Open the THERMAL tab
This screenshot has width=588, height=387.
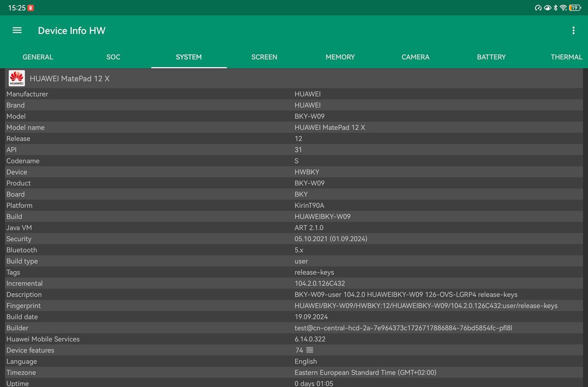[x=566, y=57]
